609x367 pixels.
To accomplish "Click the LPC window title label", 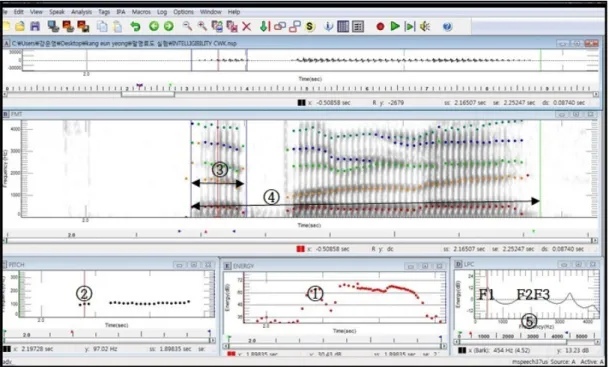I will coord(469,264).
